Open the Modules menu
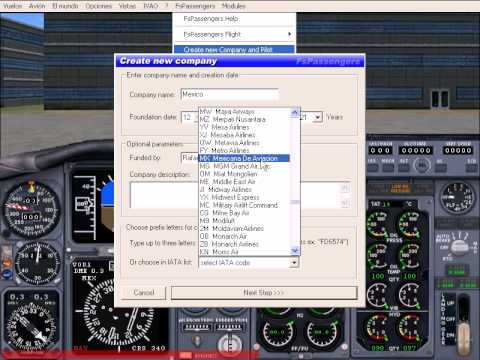The height and width of the screenshot is (360, 480). [x=233, y=6]
